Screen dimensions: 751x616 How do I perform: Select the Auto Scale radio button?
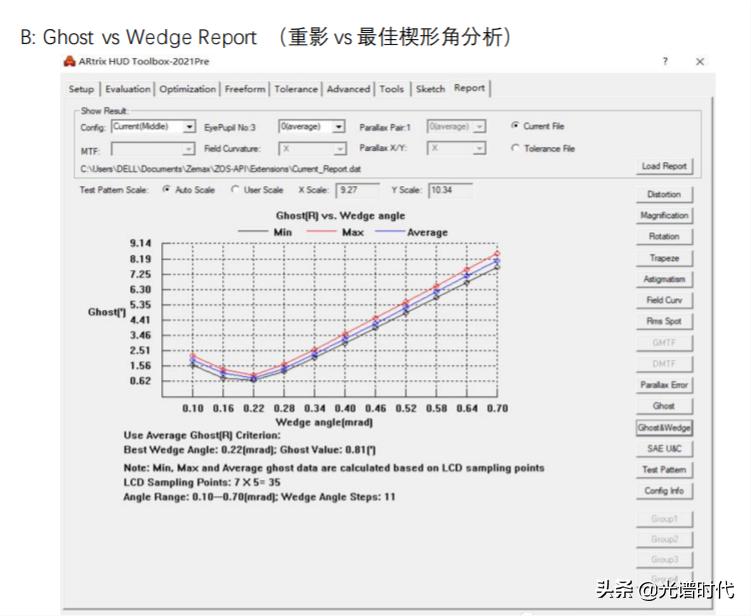(166, 189)
